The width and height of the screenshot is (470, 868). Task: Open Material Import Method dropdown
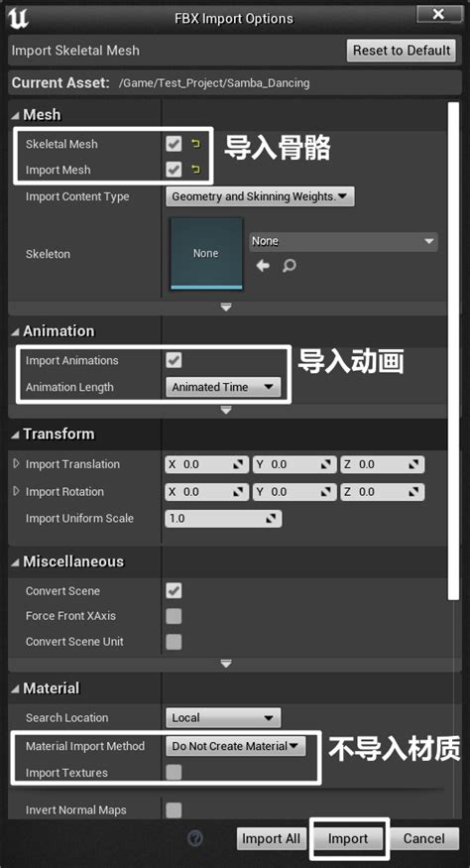click(236, 746)
